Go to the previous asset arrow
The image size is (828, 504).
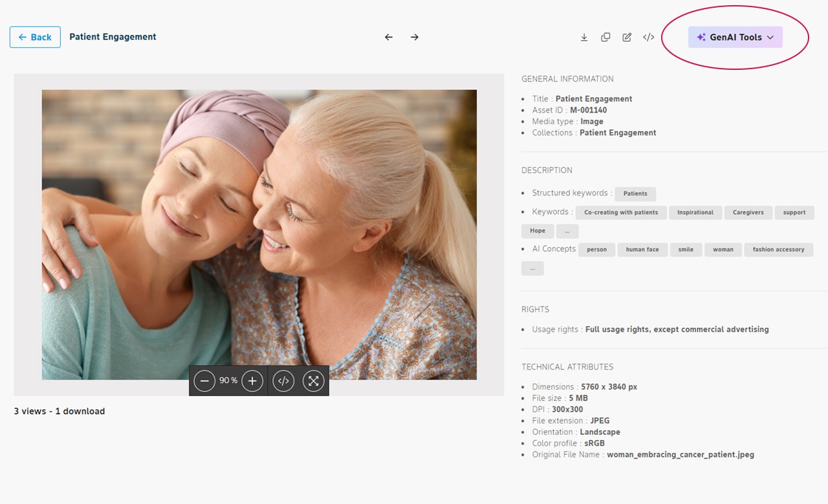pyautogui.click(x=389, y=37)
